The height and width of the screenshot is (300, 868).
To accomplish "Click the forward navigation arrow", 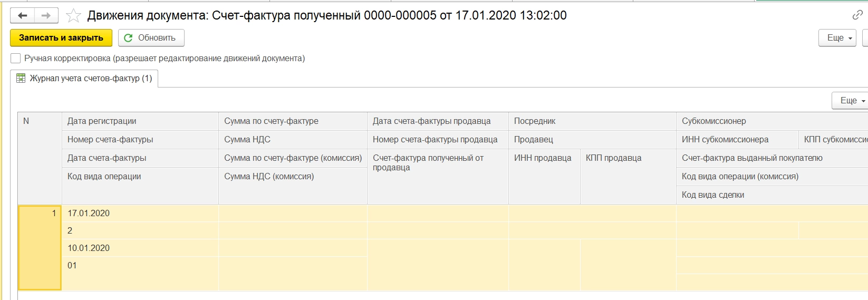I will [46, 16].
